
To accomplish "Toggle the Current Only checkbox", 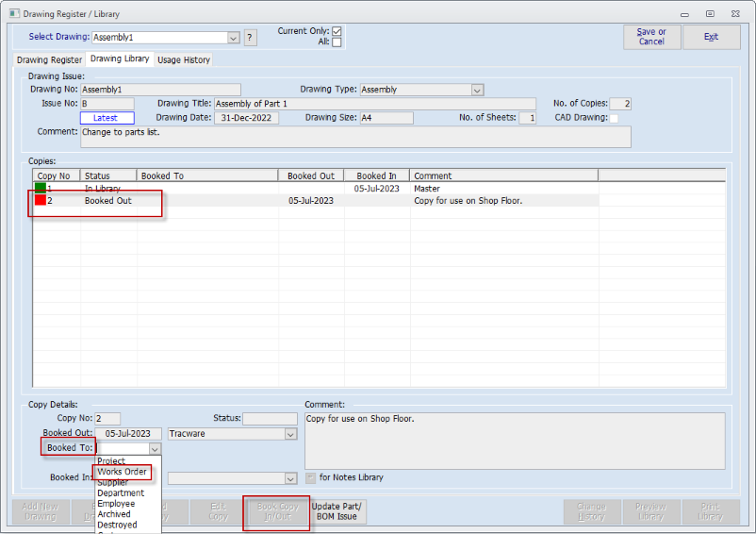I will coord(337,31).
